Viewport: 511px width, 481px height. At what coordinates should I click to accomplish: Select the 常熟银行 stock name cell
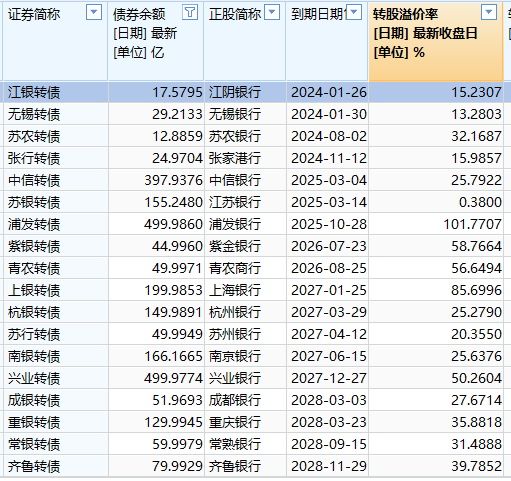[245, 444]
